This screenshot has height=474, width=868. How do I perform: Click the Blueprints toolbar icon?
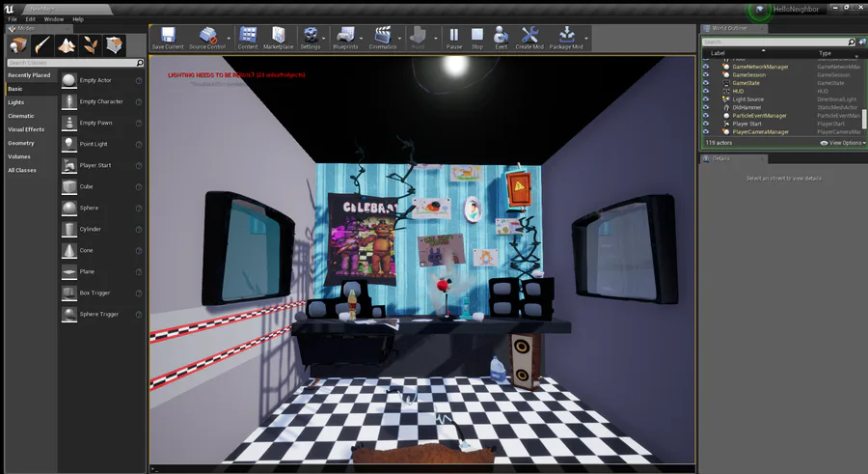point(345,35)
